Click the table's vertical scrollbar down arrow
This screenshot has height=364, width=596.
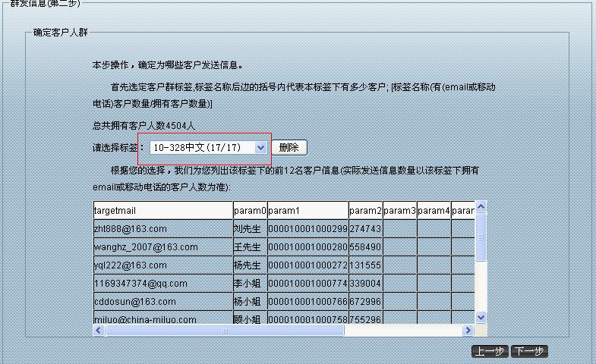[480, 317]
